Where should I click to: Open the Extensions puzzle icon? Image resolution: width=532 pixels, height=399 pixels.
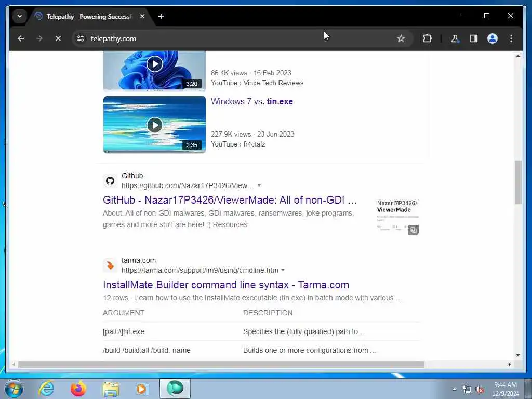pyautogui.click(x=427, y=38)
